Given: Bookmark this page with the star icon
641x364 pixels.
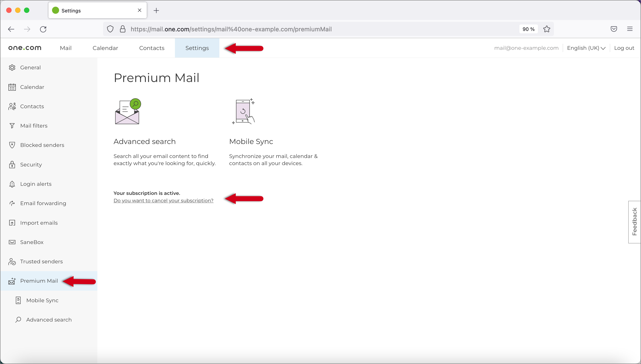Looking at the screenshot, I should pyautogui.click(x=547, y=29).
